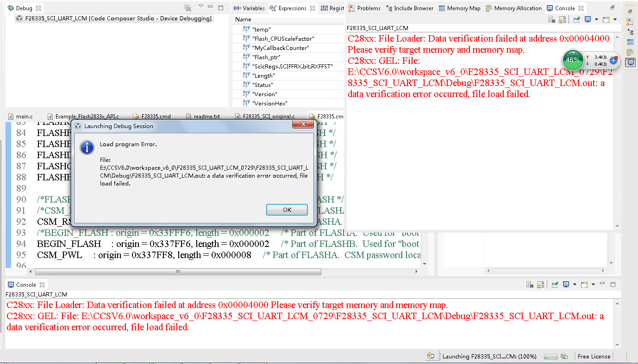Select the "Flash_CPUScaleFactor" expression
Image resolution: width=638 pixels, height=364 pixels.
pyautogui.click(x=288, y=38)
